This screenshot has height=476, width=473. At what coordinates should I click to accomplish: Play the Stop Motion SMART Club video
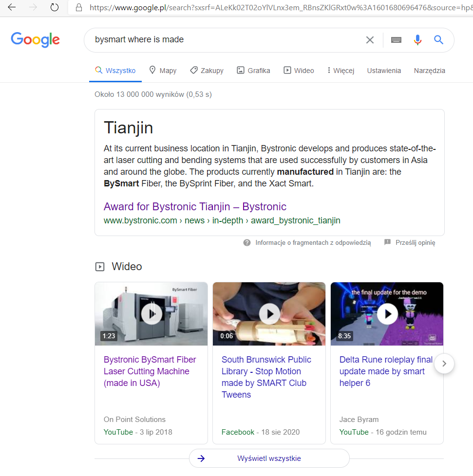(x=269, y=314)
